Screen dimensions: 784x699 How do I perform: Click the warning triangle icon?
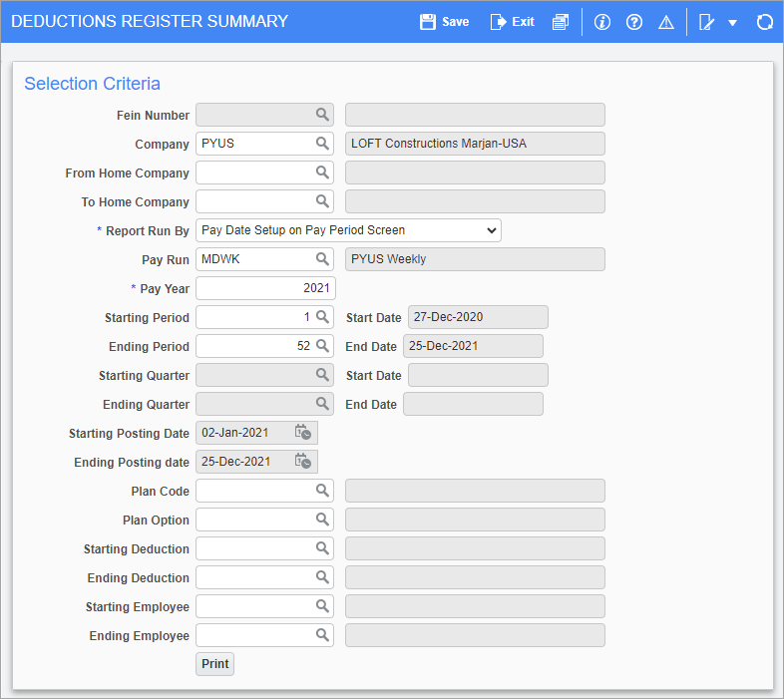pos(666,22)
